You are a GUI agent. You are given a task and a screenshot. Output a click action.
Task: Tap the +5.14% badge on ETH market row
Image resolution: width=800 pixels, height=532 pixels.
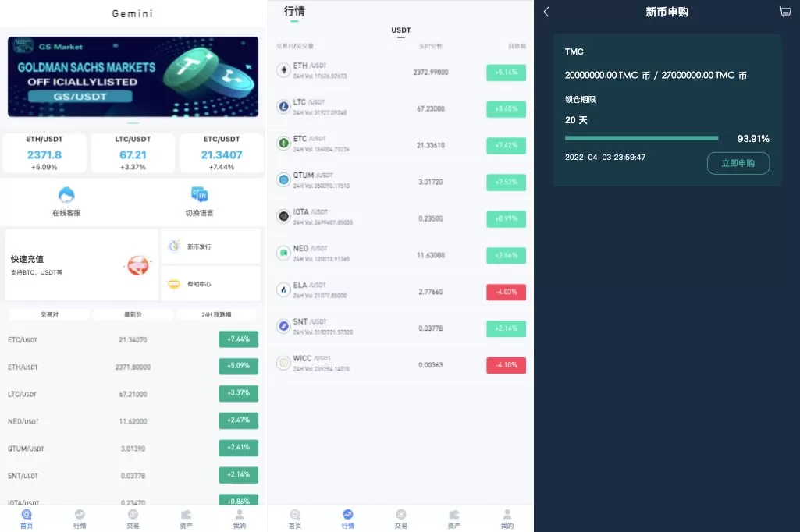506,73
